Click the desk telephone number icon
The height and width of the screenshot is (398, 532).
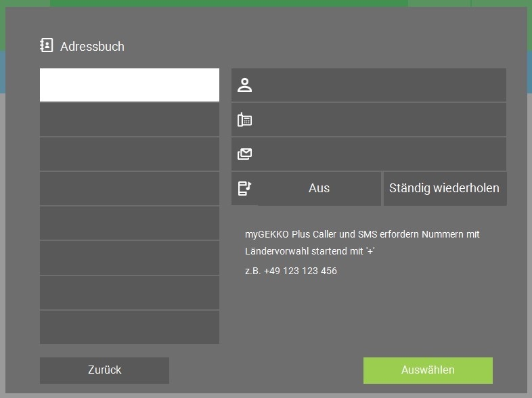point(244,120)
